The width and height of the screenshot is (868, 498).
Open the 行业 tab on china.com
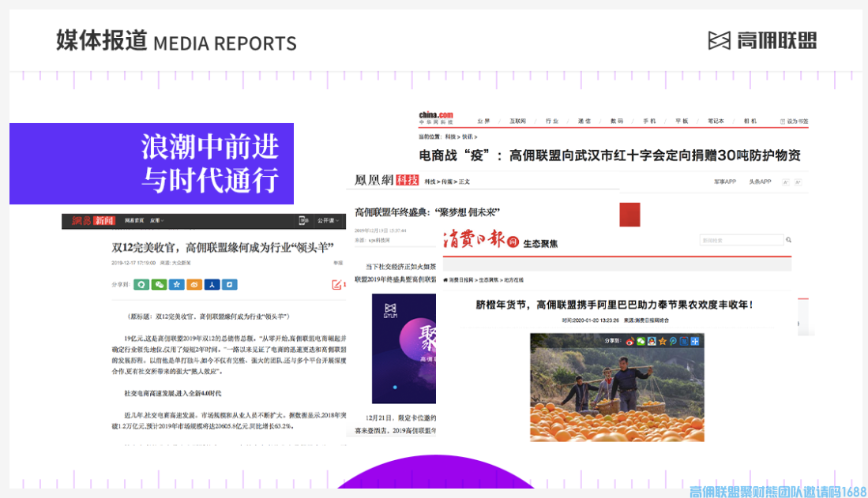[x=552, y=121]
